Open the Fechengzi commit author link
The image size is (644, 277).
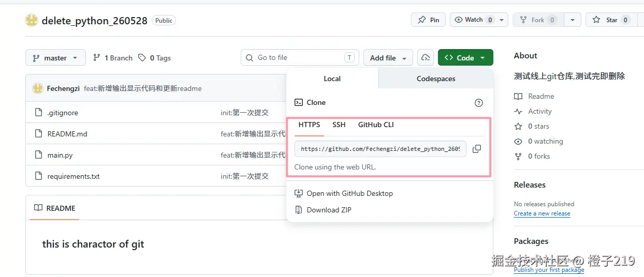[63, 88]
